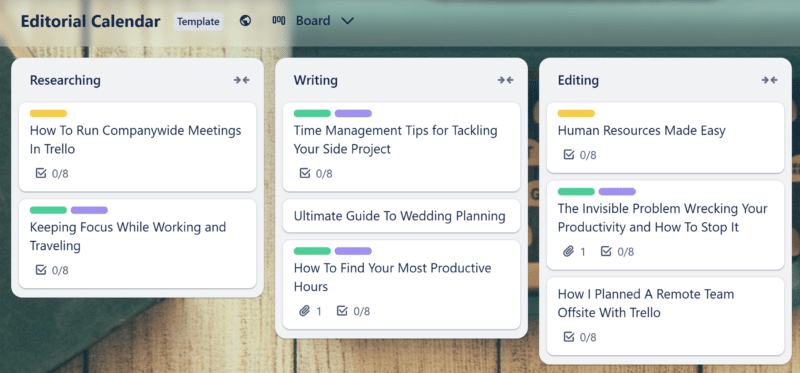Click the globe visibility icon in header
Image resolution: width=800 pixels, height=373 pixels.
(245, 21)
